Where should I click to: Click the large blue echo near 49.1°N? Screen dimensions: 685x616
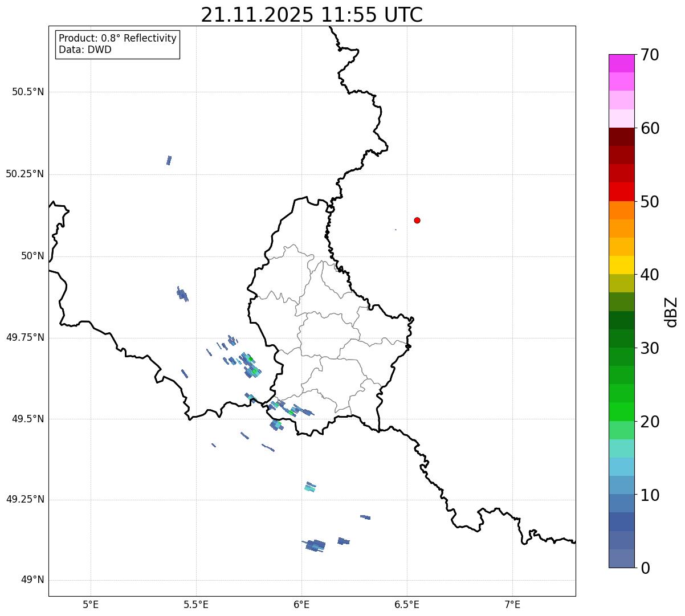coord(315,545)
